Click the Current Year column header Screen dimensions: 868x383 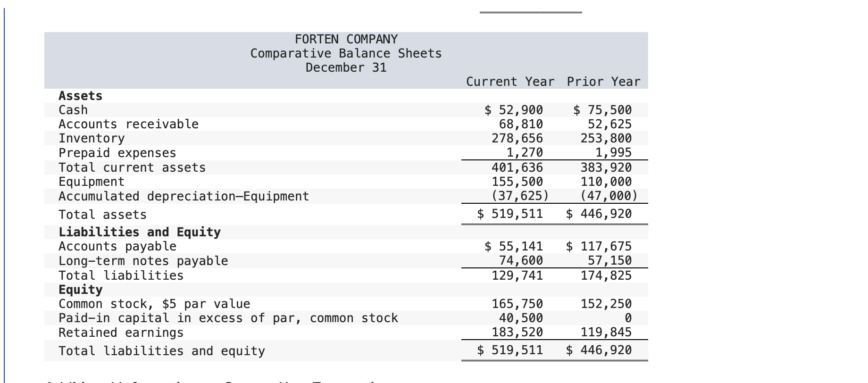pyautogui.click(x=510, y=82)
